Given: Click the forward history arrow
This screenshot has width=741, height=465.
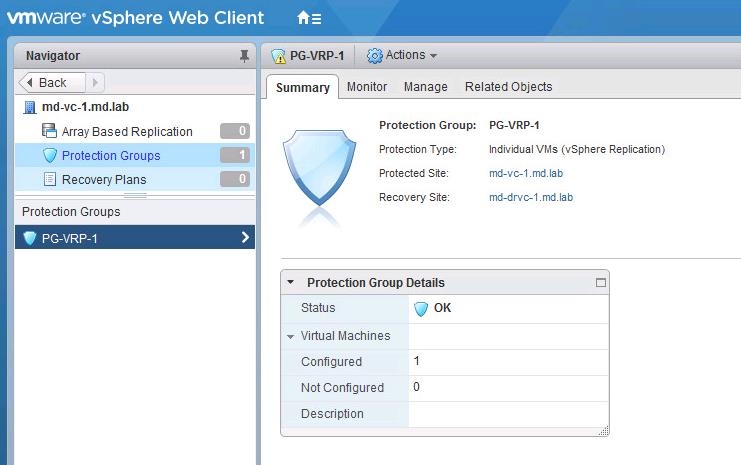Looking at the screenshot, I should (x=95, y=83).
